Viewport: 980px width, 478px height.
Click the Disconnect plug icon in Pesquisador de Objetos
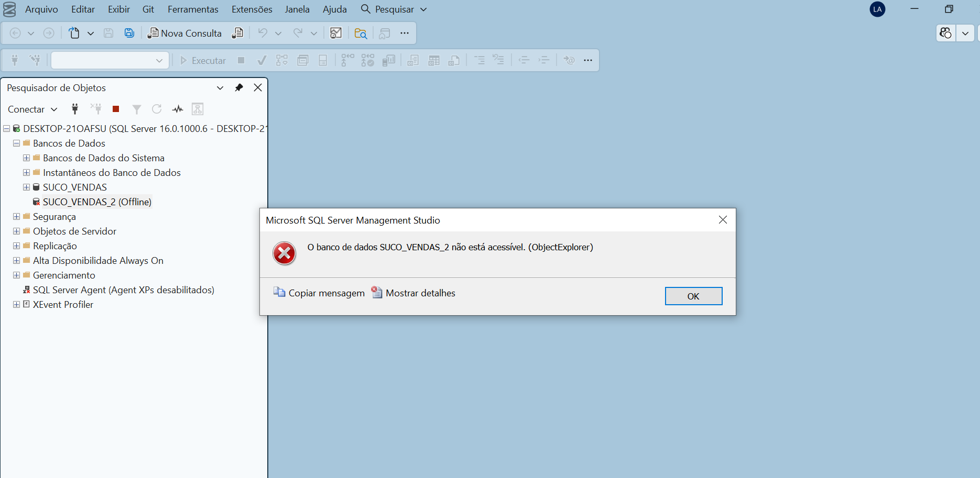coord(96,109)
